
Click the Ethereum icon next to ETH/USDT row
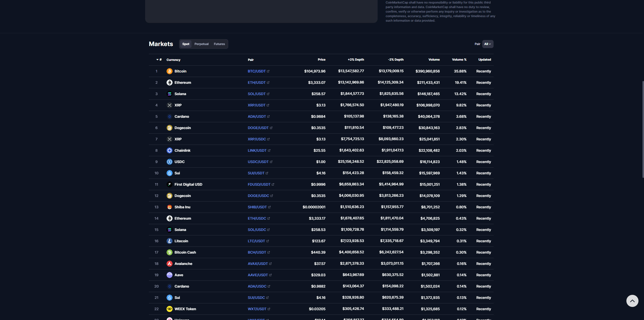[169, 83]
